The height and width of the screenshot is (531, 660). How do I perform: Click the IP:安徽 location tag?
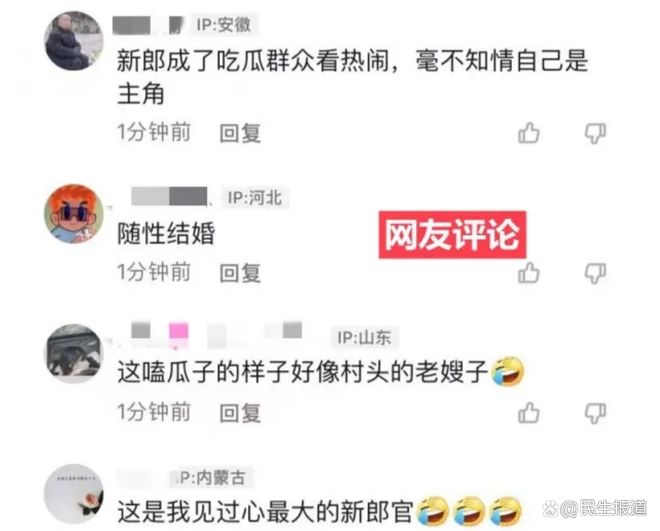point(224,24)
